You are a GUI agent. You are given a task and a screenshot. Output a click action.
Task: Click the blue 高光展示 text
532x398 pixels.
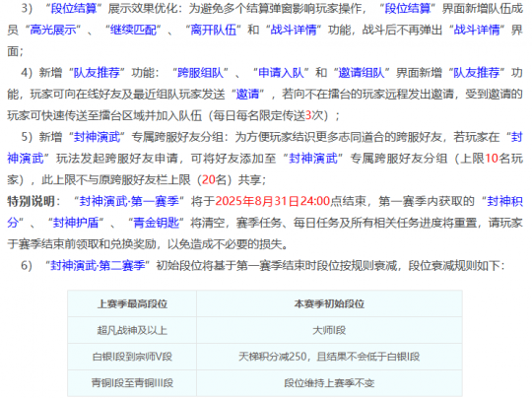click(x=53, y=30)
